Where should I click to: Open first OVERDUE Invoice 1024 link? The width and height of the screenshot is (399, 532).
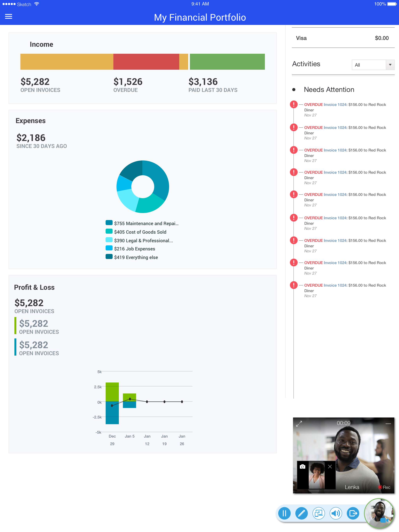pos(335,105)
